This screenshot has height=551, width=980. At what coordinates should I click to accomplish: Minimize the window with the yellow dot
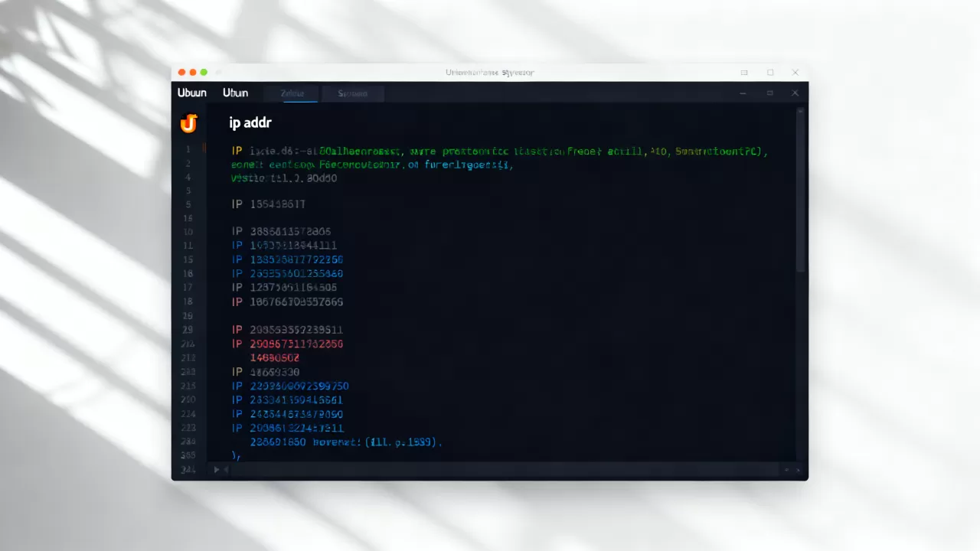point(193,72)
